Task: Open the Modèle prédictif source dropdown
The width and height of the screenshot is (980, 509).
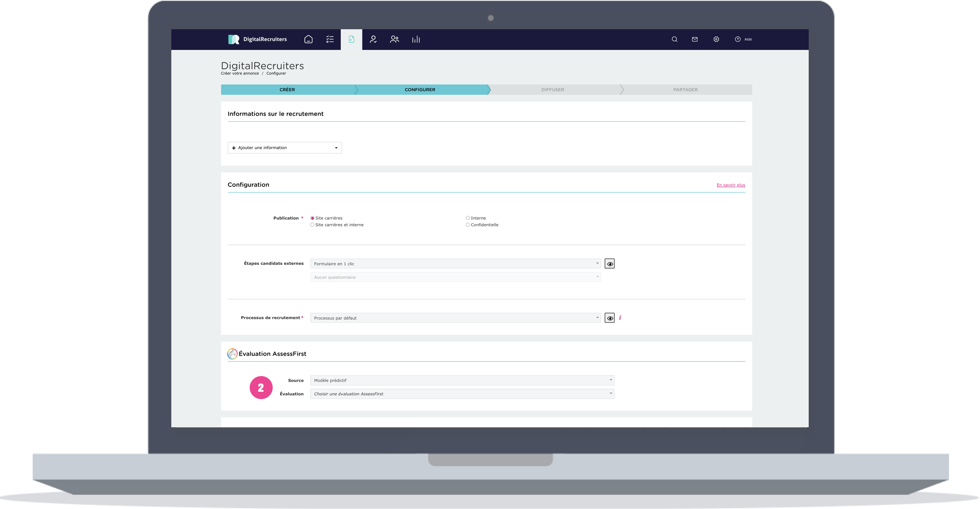Action: [x=462, y=380]
